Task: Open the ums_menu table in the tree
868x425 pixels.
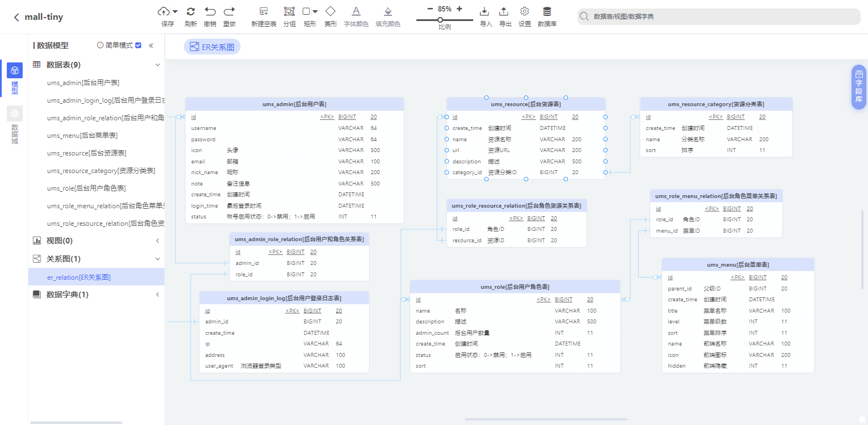Action: (x=82, y=136)
